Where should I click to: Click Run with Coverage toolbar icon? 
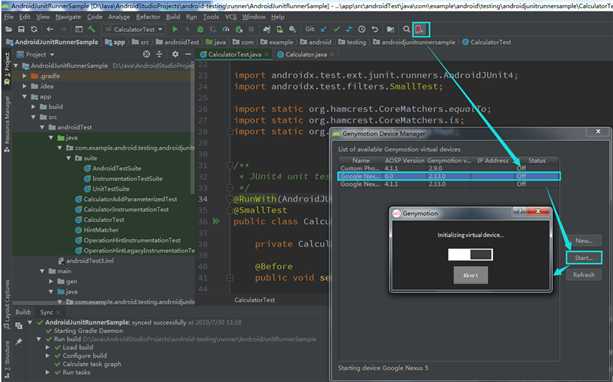click(x=213, y=29)
